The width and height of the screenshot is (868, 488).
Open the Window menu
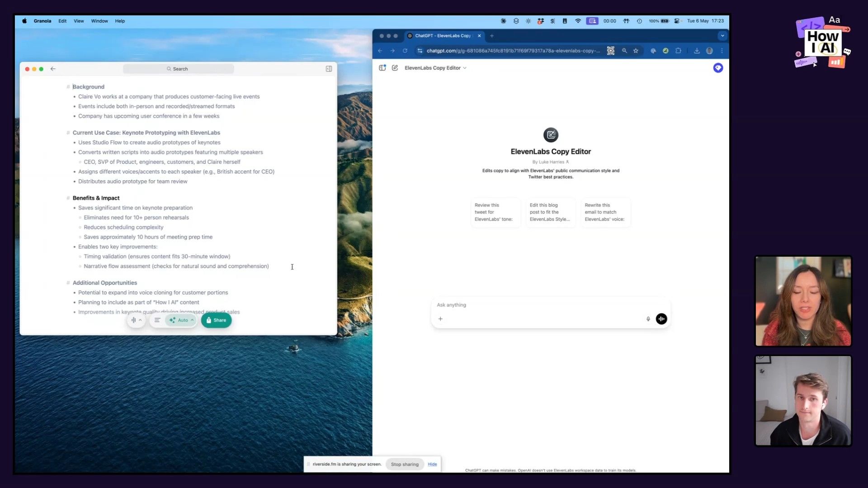point(99,21)
